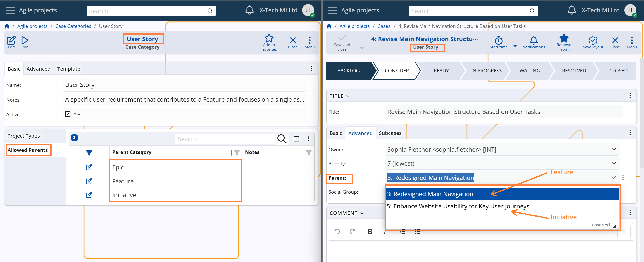The image size is (644, 262).
Task: Expand the Owner dropdown
Action: [x=614, y=150]
